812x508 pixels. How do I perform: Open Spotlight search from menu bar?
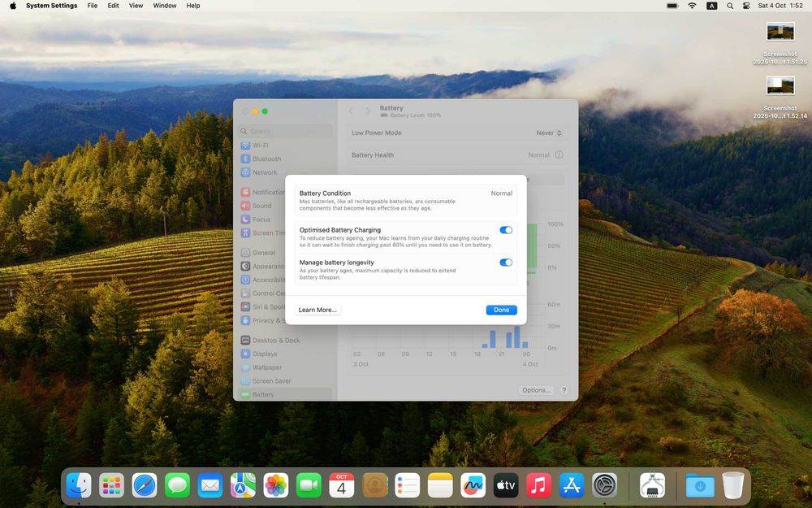[730, 6]
